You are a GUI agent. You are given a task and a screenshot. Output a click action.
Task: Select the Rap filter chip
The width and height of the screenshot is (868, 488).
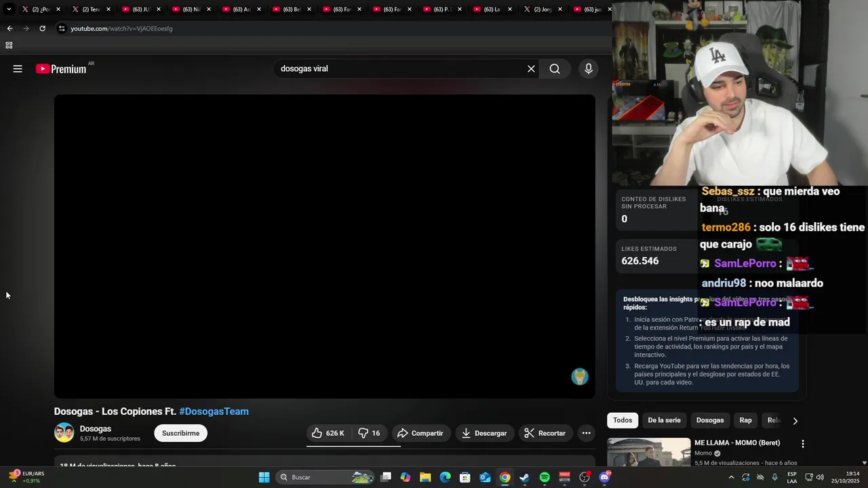[745, 420]
